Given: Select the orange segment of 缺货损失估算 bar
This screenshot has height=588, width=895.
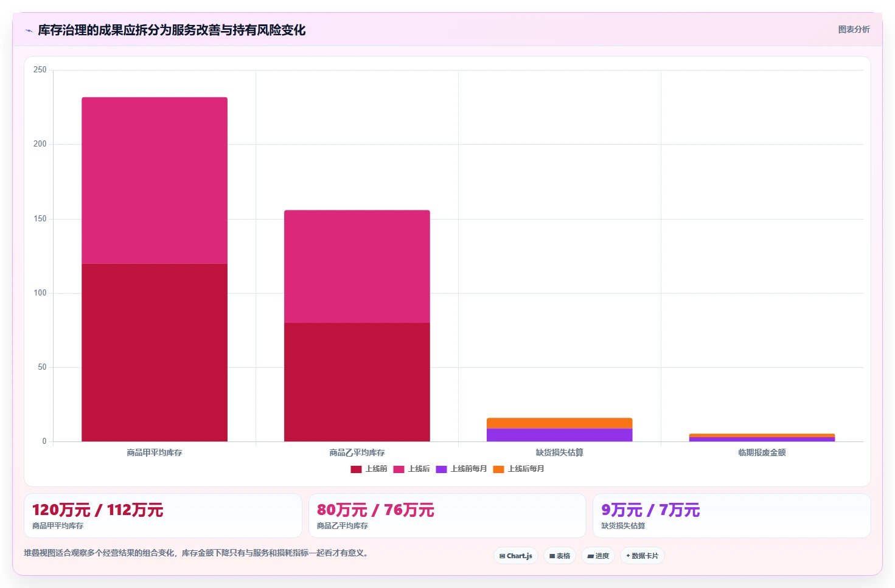Looking at the screenshot, I should (560, 423).
